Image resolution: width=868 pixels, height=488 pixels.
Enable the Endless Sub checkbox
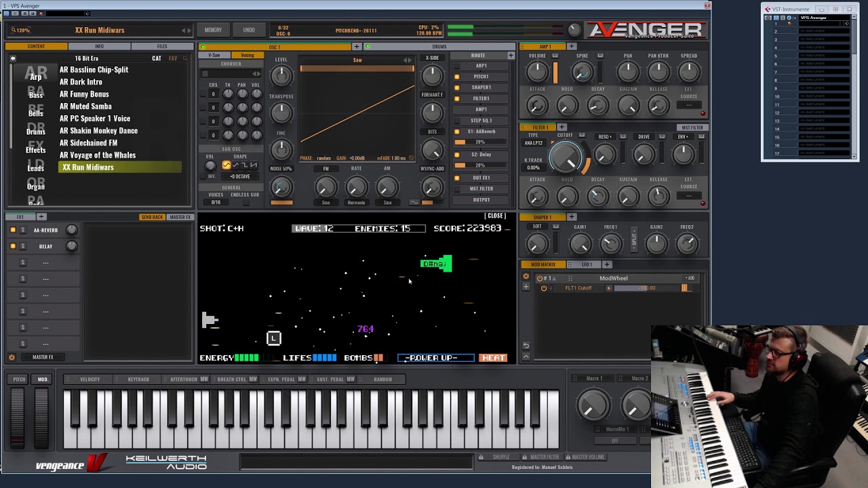[x=245, y=202]
